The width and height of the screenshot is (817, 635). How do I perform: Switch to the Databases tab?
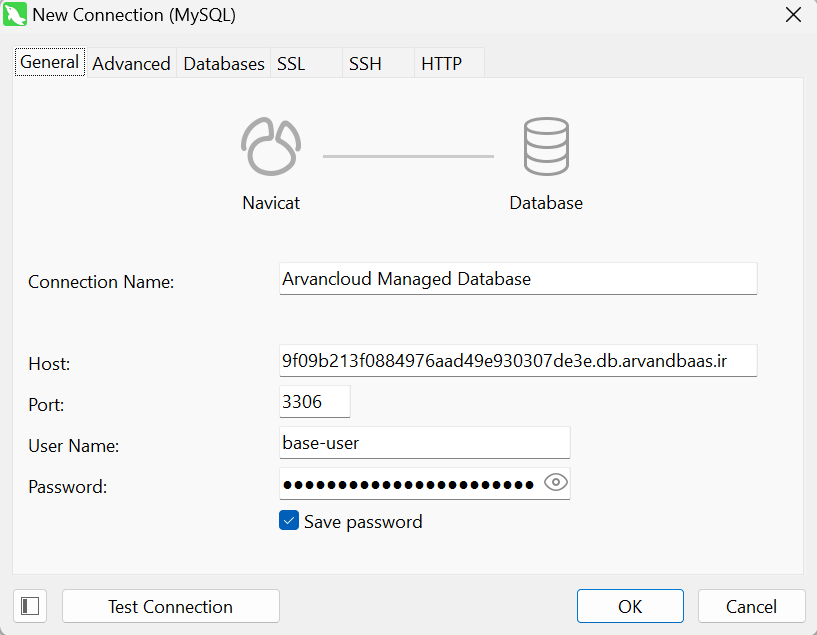[224, 63]
